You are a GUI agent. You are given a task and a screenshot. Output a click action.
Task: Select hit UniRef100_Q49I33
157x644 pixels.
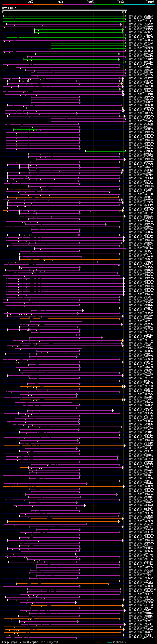click(141, 605)
